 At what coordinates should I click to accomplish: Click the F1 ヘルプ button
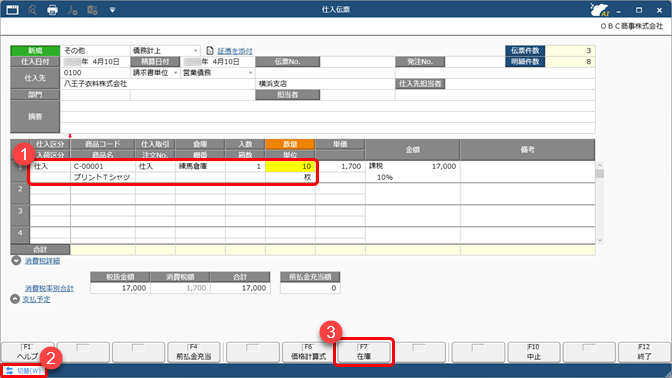tap(28, 352)
